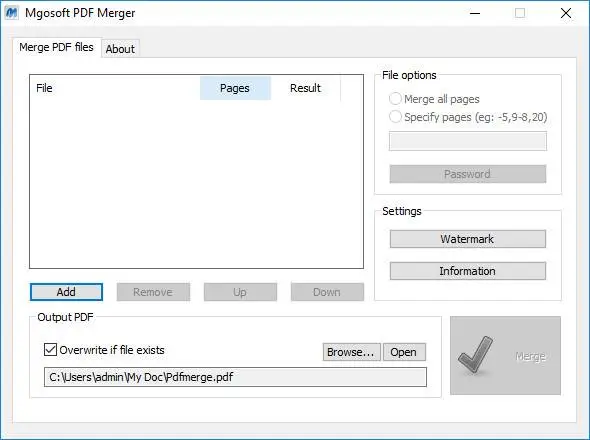Click the output PDF path field
Screen dimensions: 590x440
click(x=235, y=377)
